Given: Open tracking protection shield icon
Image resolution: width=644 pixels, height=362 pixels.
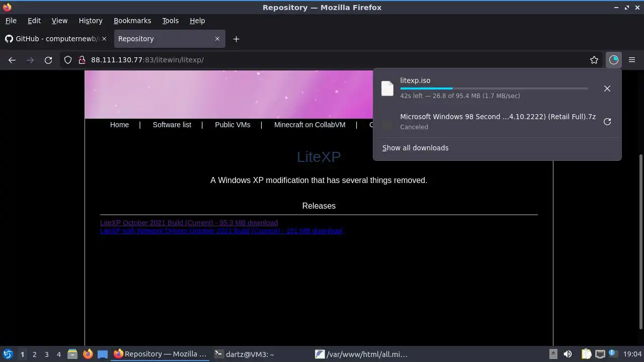Looking at the screenshot, I should (x=68, y=60).
